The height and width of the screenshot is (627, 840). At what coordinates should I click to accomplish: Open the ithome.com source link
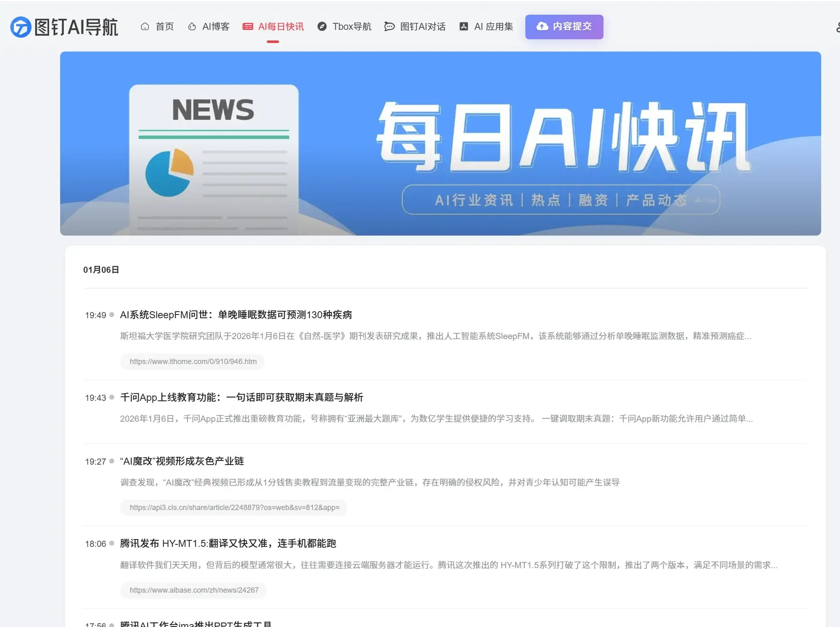[x=193, y=362]
